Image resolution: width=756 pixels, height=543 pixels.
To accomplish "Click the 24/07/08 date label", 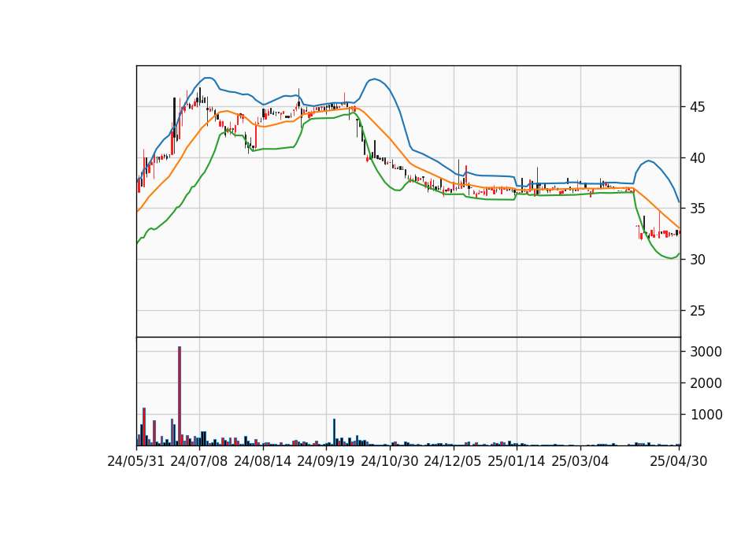I will click(199, 461).
